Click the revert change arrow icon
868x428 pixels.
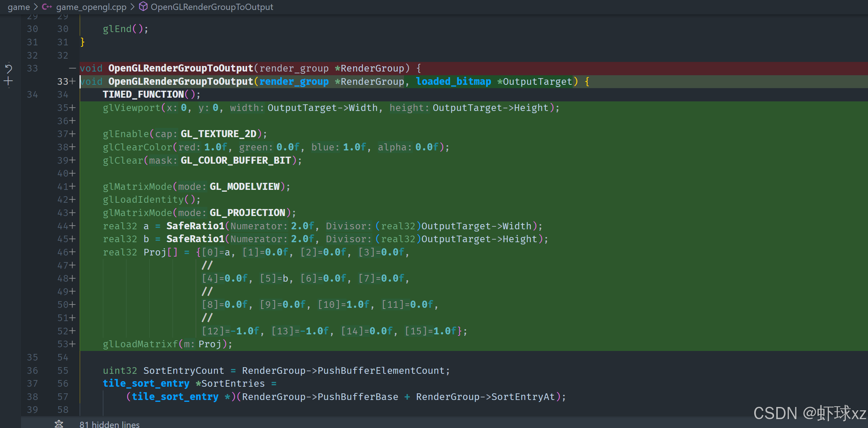pos(8,68)
